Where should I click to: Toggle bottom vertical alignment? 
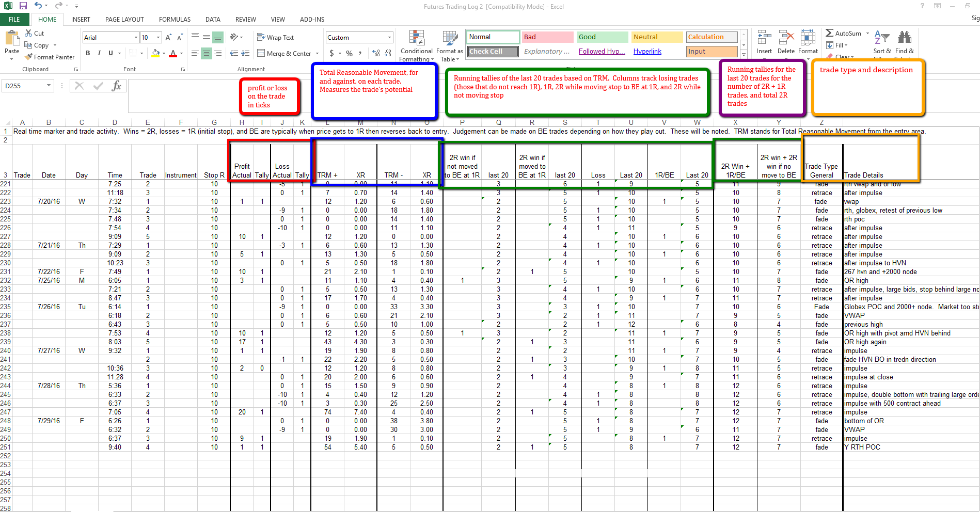tap(218, 37)
